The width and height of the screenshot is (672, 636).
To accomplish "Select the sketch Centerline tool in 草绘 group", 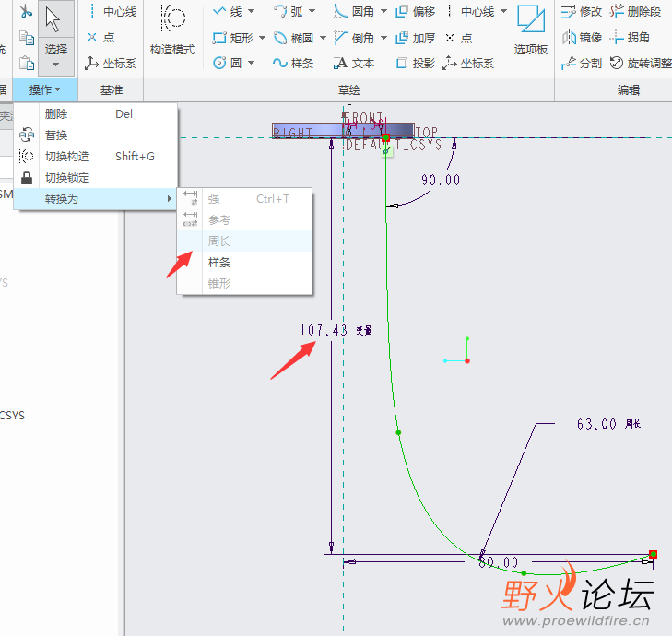I will (470, 12).
